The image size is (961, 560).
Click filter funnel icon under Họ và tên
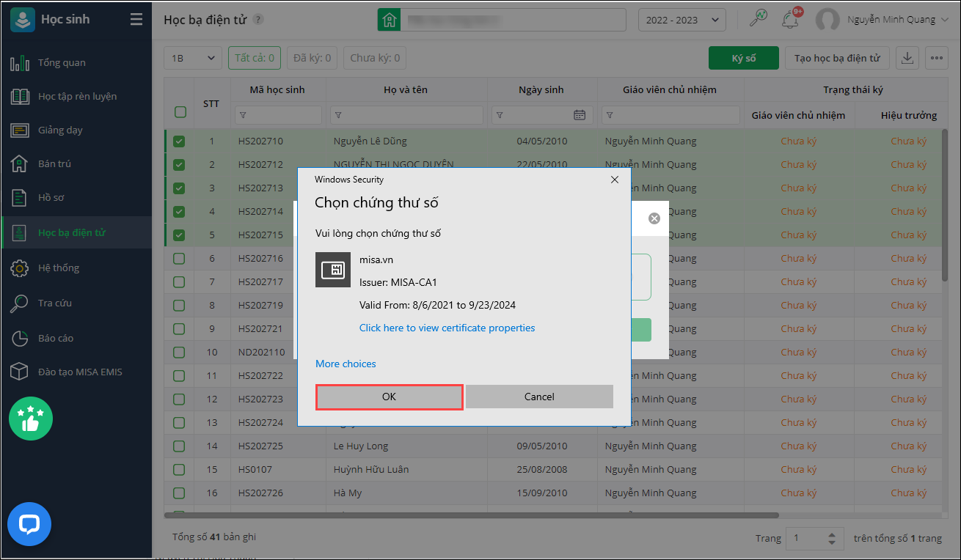pos(338,115)
